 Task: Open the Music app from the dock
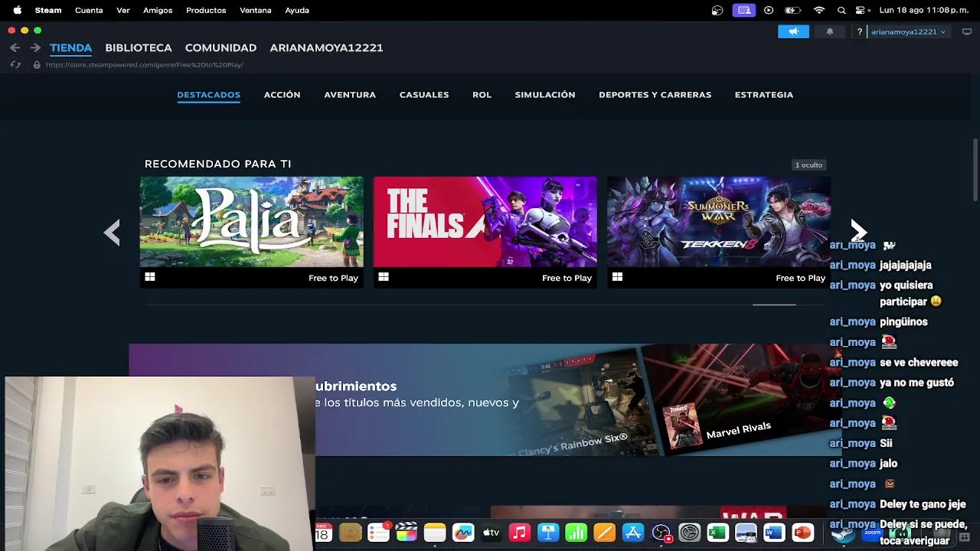[x=519, y=533]
